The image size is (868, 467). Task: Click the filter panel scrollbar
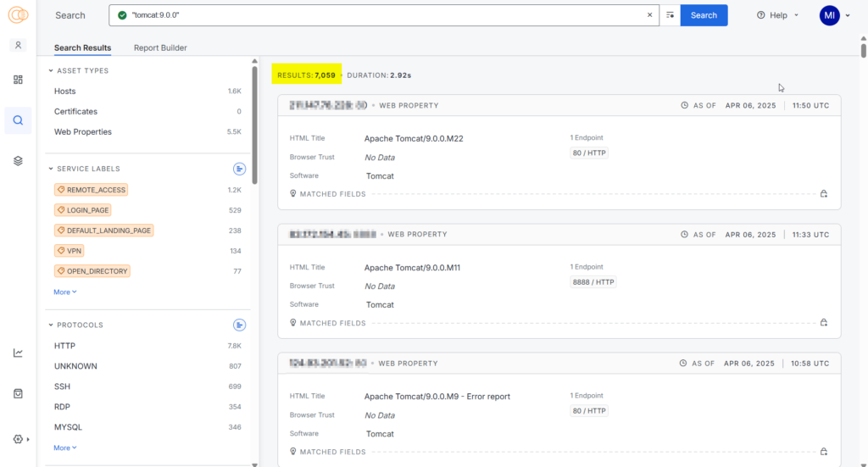tap(254, 125)
